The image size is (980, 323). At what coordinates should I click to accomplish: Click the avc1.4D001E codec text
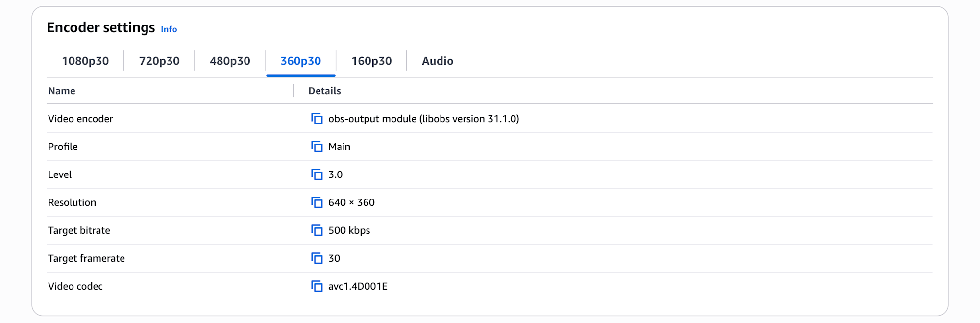click(x=358, y=286)
